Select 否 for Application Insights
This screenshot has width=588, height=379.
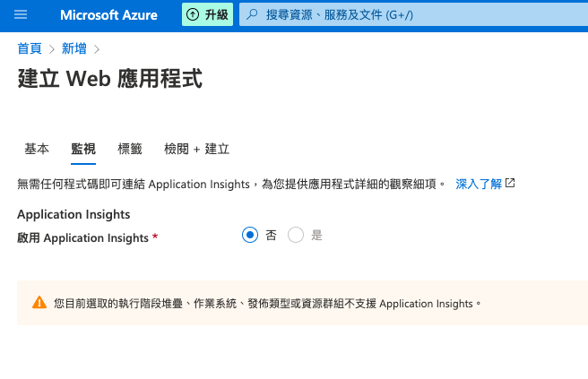click(x=250, y=235)
